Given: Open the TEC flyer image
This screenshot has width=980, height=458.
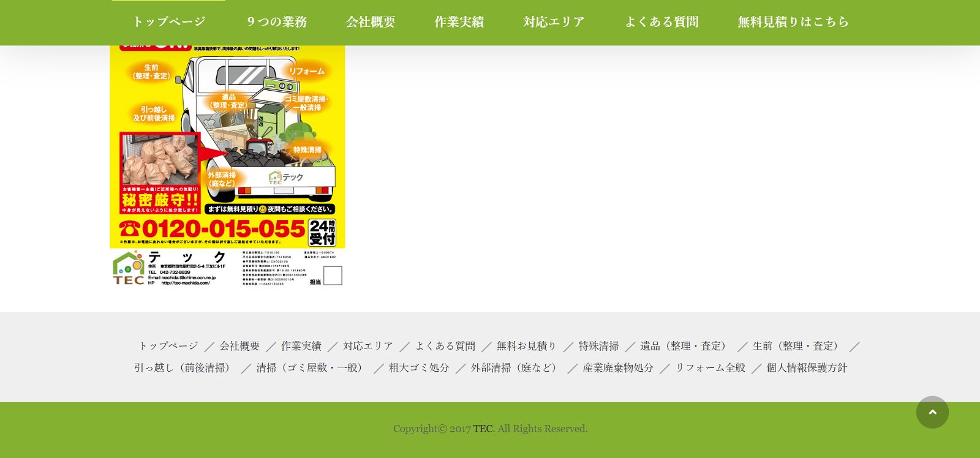Looking at the screenshot, I should 227,165.
